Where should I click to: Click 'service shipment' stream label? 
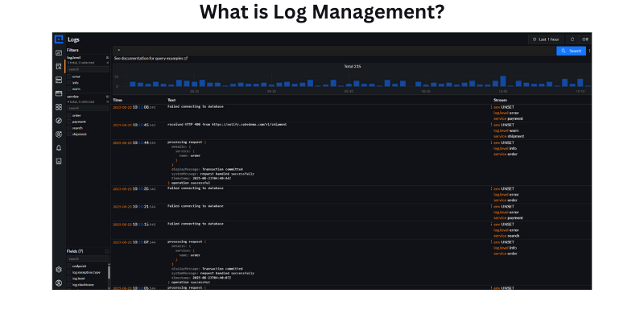509,136
